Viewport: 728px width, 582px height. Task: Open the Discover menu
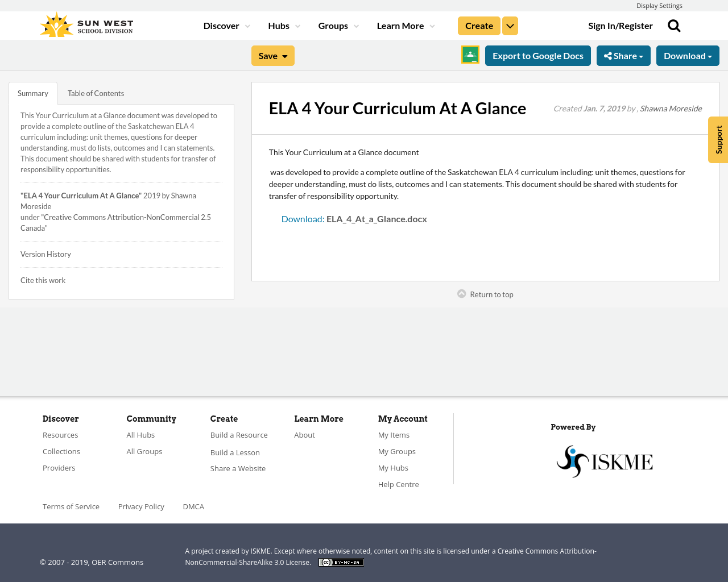222,24
